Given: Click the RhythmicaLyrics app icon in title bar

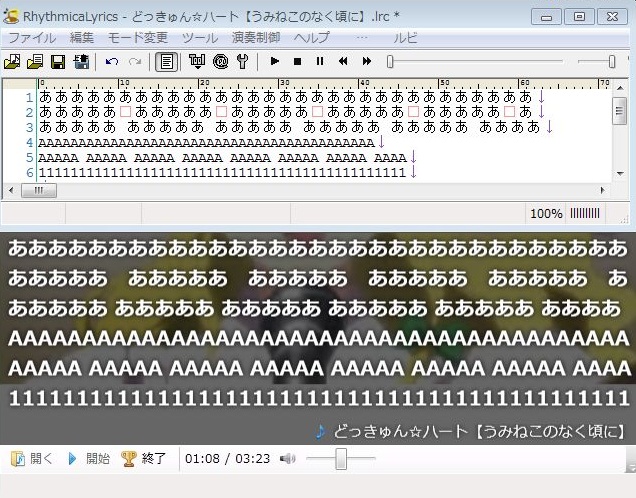Looking at the screenshot, I should (x=11, y=16).
